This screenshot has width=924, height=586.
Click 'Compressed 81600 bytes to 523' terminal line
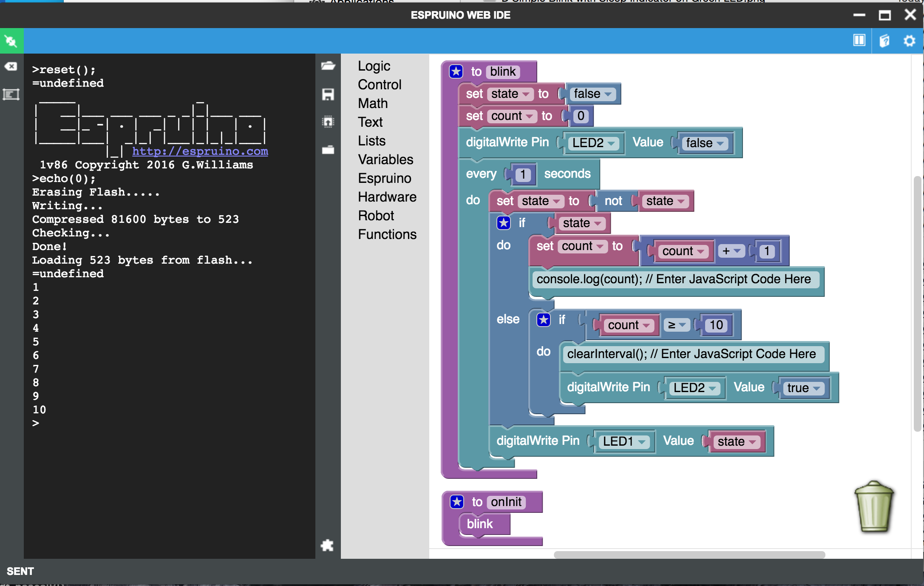pos(136,219)
